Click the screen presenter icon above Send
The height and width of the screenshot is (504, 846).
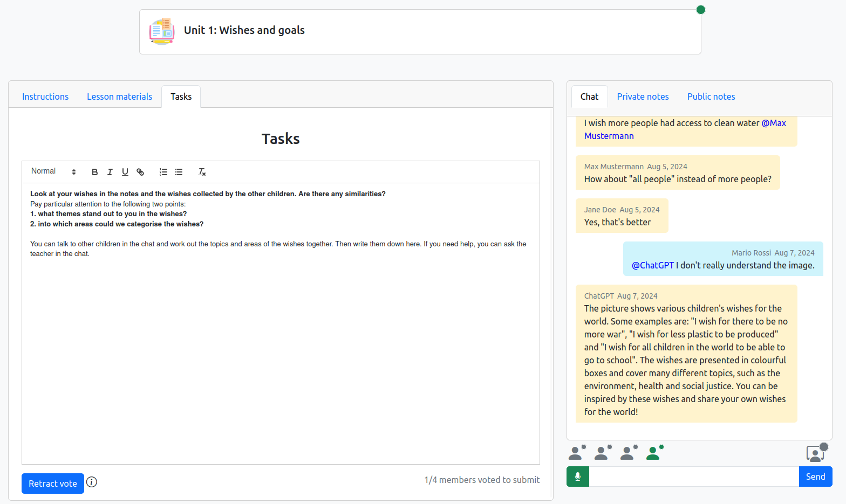[815, 453]
